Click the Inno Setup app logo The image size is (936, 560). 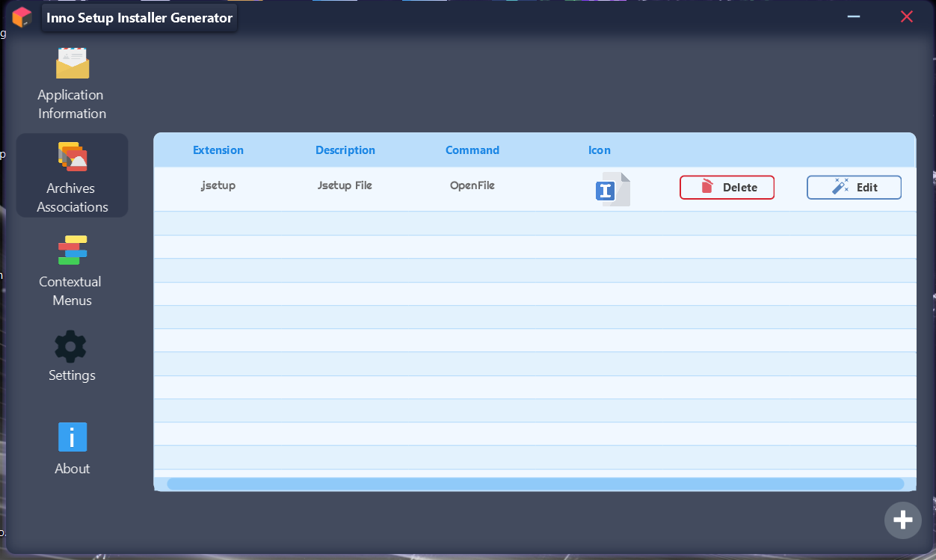point(22,17)
